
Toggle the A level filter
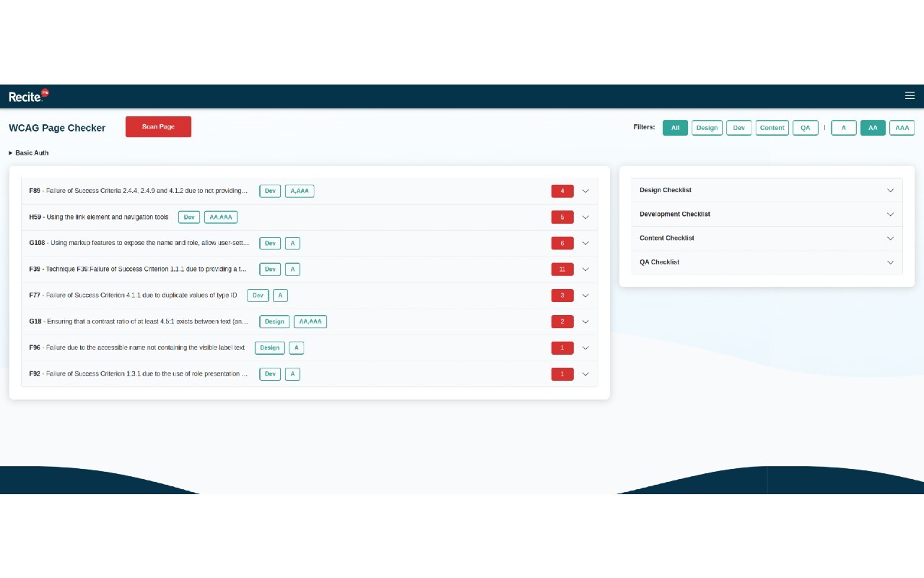tap(844, 128)
